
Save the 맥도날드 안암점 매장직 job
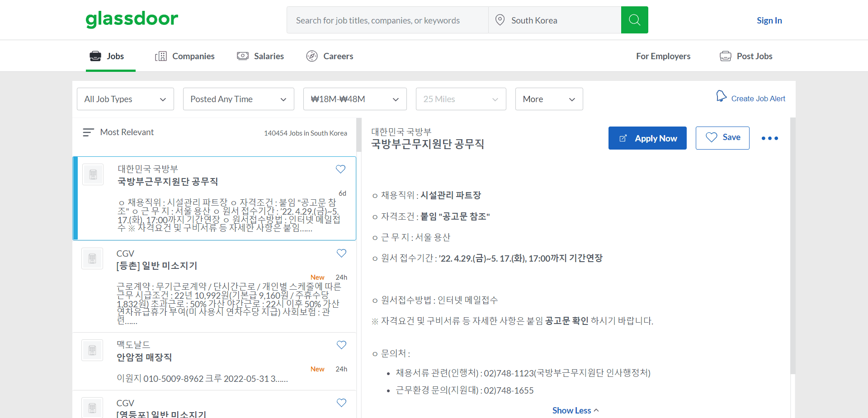click(341, 345)
